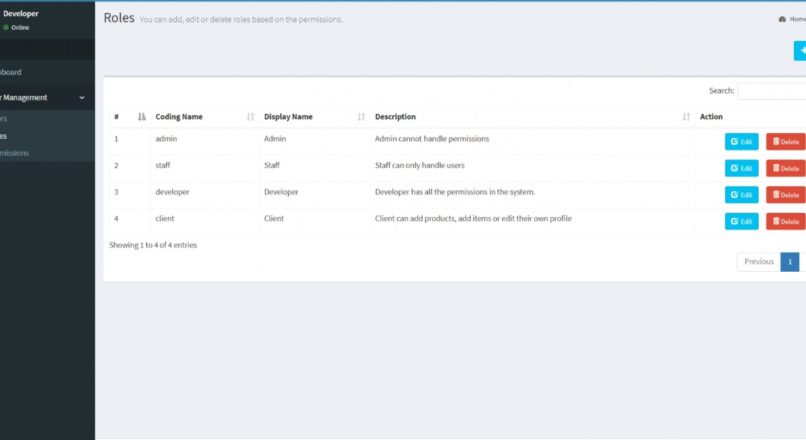Delete the staff role

tap(785, 168)
